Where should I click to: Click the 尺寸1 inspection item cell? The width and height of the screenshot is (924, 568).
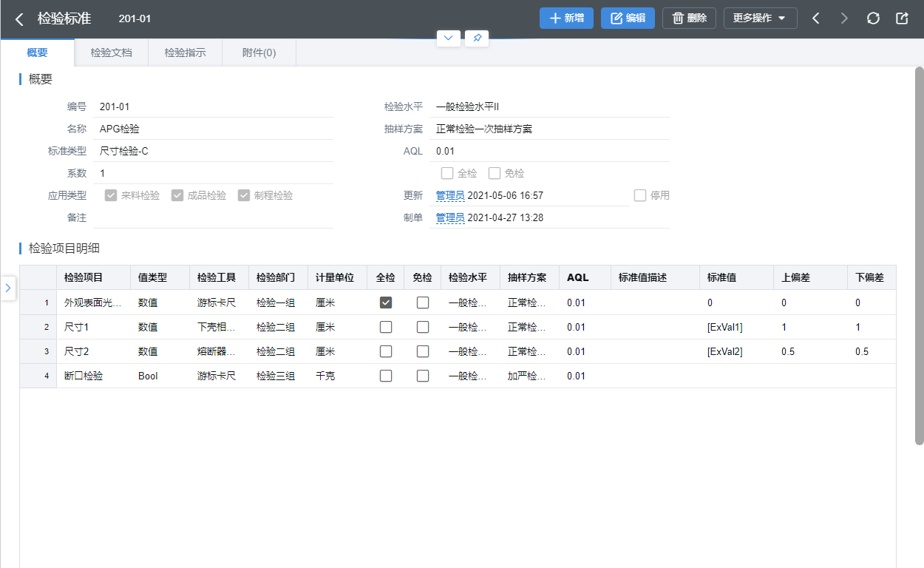pos(93,327)
